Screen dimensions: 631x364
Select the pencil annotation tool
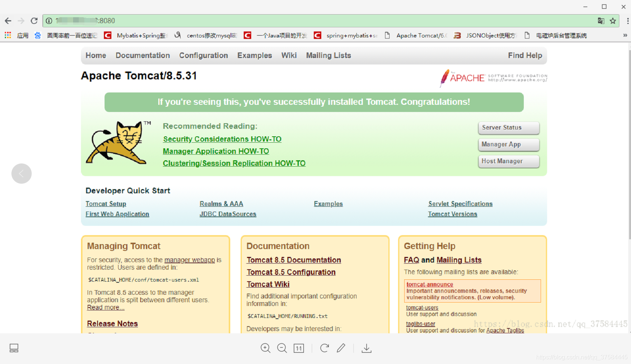(341, 348)
